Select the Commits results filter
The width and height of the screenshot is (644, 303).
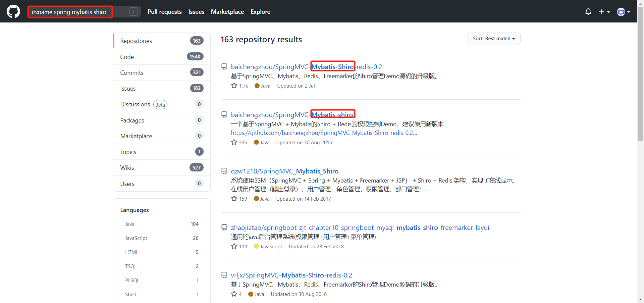click(x=162, y=72)
